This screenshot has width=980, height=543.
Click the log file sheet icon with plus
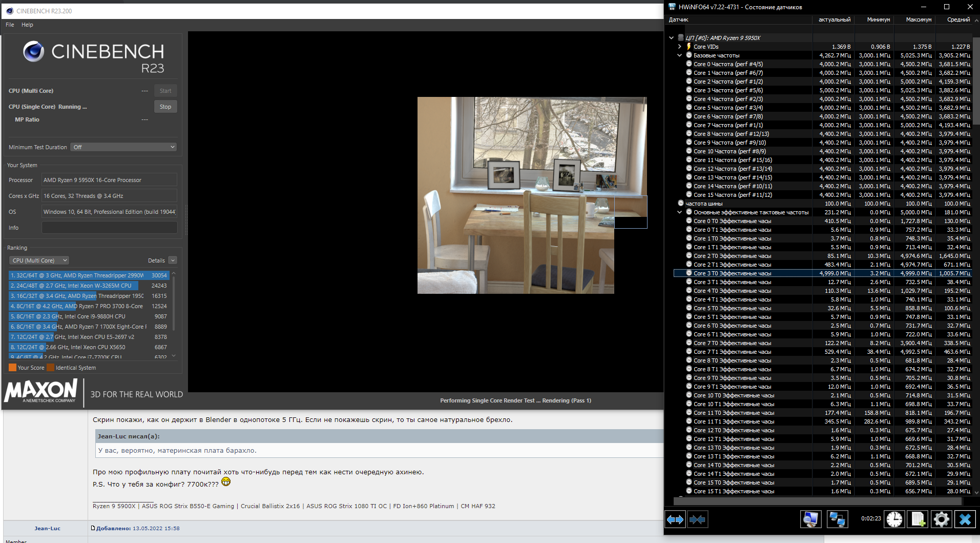[918, 519]
